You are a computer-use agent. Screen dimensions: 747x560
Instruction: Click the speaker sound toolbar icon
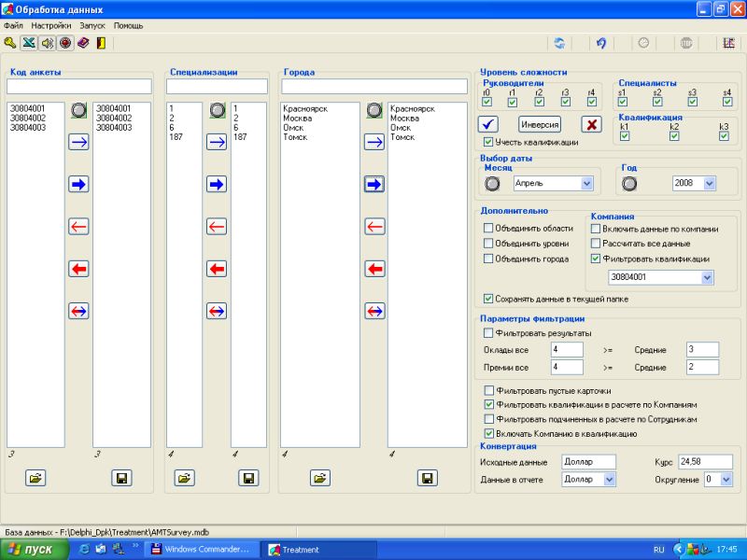47,43
